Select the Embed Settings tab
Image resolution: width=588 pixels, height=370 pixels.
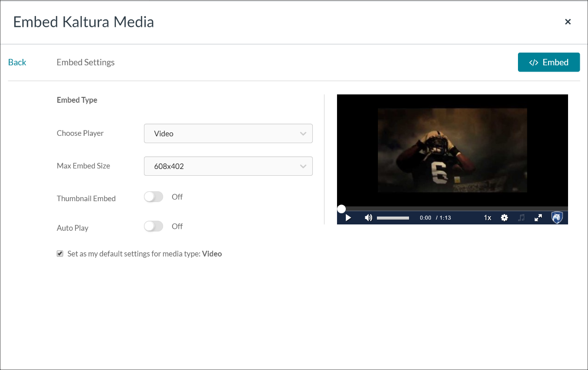pyautogui.click(x=86, y=62)
